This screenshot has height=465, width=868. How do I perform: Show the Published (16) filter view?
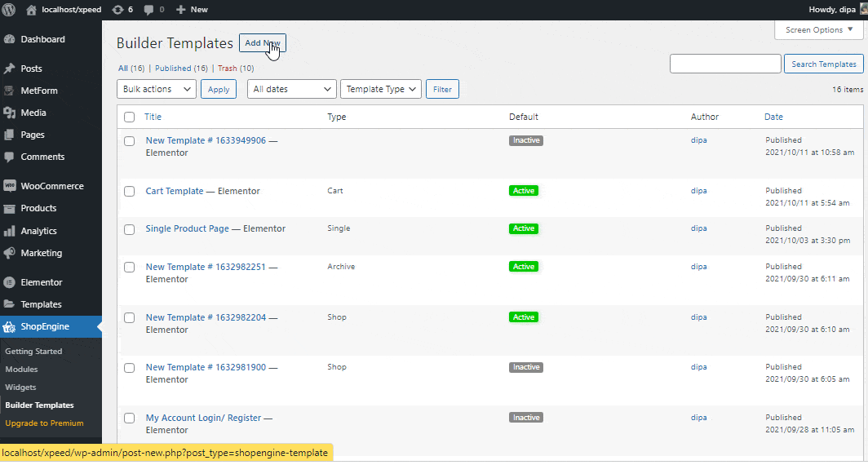181,68
